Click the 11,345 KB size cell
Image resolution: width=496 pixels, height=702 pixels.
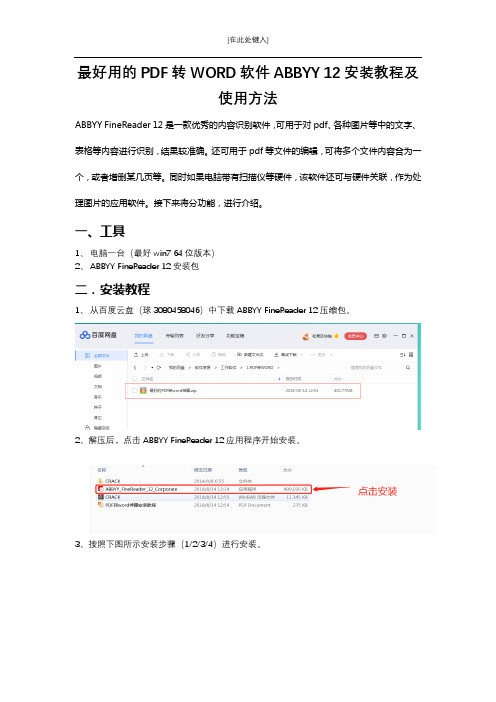click(x=297, y=497)
